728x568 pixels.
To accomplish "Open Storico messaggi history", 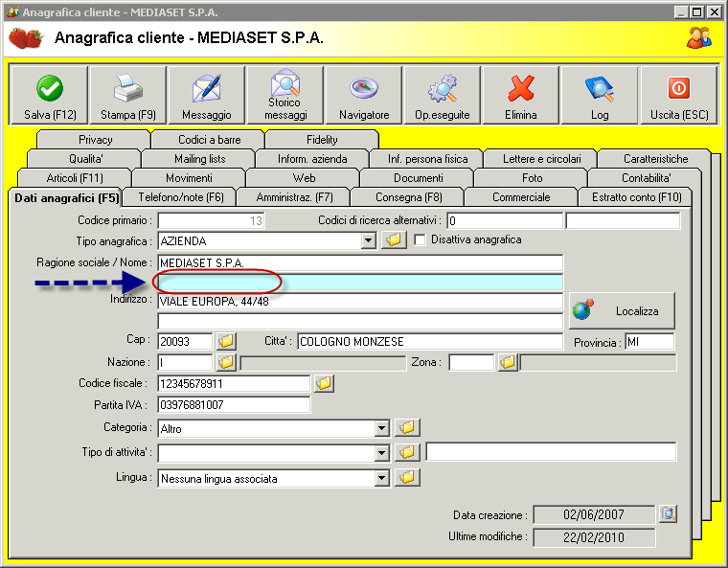I will 285,96.
